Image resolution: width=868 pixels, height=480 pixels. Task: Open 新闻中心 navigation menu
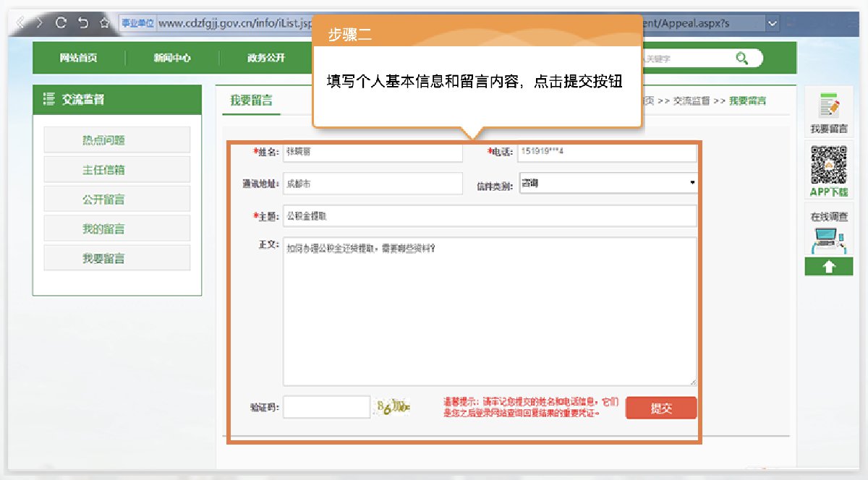tap(172, 59)
